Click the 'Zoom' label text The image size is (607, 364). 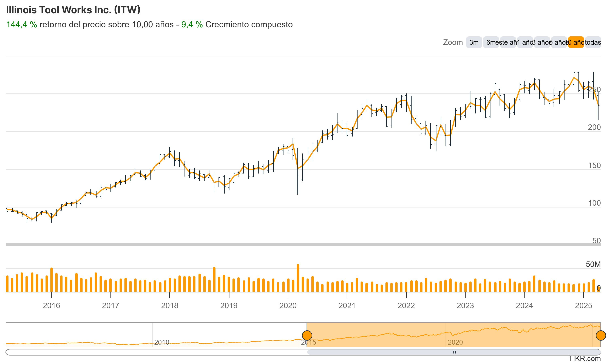click(453, 42)
